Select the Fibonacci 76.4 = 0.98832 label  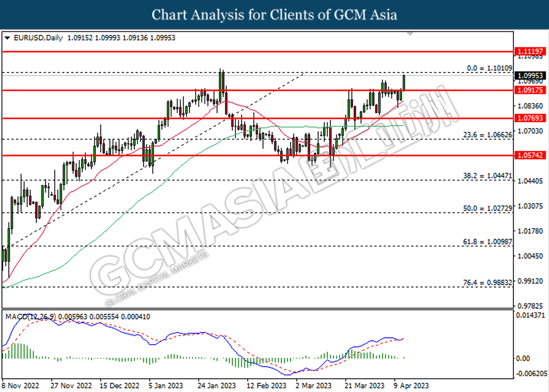[488, 283]
